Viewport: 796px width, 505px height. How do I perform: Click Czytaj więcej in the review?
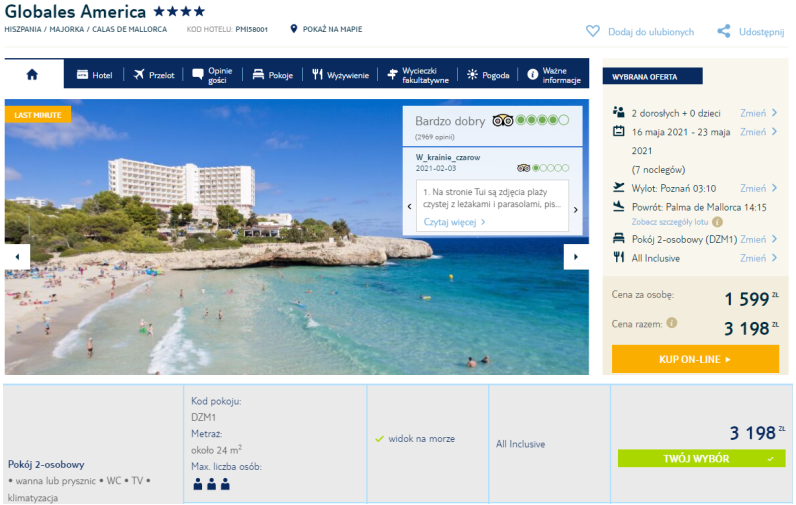point(454,222)
